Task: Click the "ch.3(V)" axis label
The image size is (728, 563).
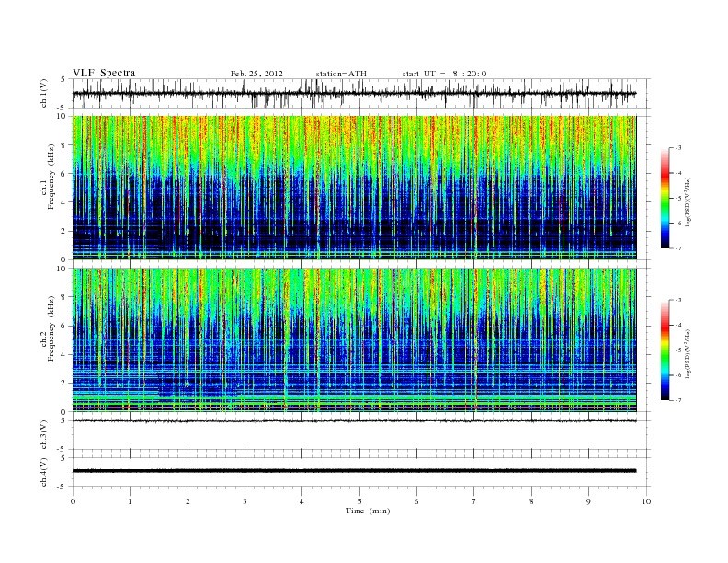Action: click(44, 434)
